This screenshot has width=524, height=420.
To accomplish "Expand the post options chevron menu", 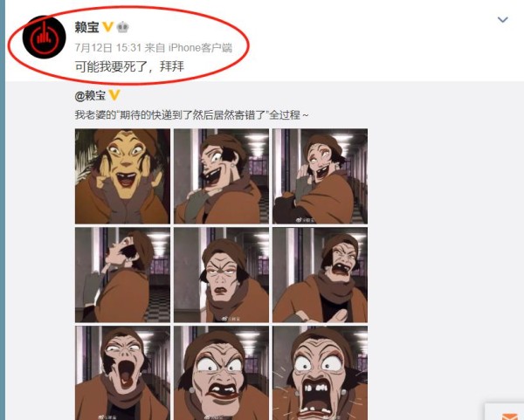I will click(x=503, y=20).
